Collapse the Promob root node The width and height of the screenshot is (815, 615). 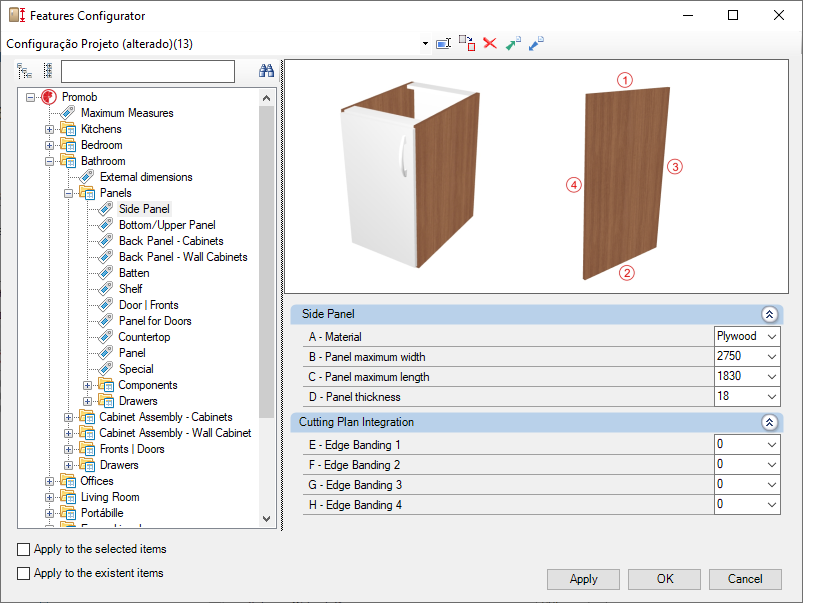[x=31, y=97]
